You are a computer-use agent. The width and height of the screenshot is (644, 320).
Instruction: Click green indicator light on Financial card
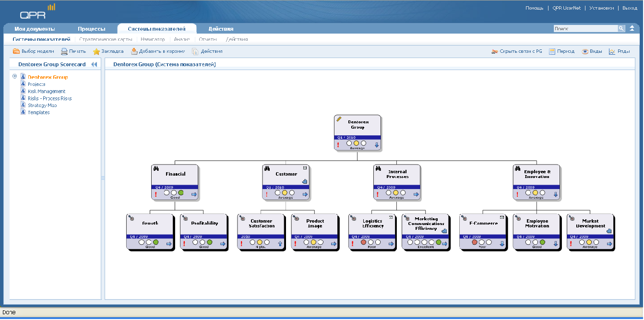[x=181, y=192]
